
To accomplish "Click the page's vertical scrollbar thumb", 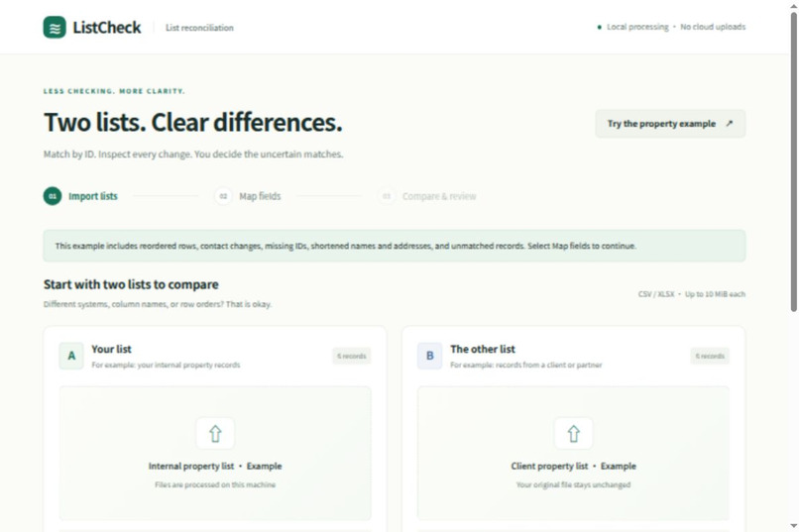I will click(x=793, y=161).
